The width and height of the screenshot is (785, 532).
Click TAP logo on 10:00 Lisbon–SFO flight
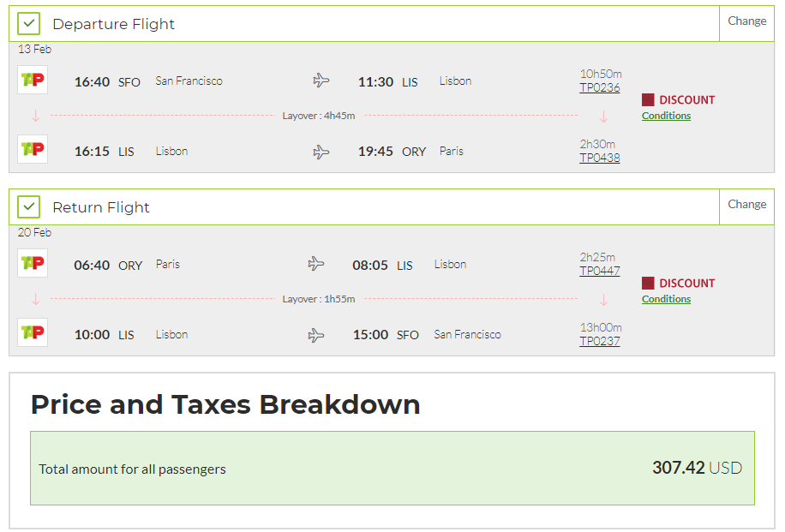click(33, 333)
